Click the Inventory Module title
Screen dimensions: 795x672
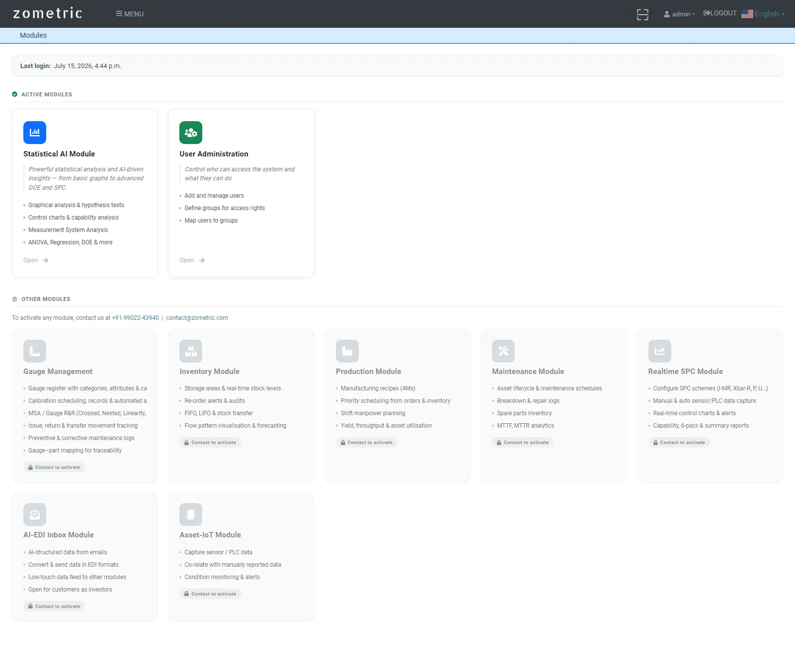pyautogui.click(x=209, y=372)
